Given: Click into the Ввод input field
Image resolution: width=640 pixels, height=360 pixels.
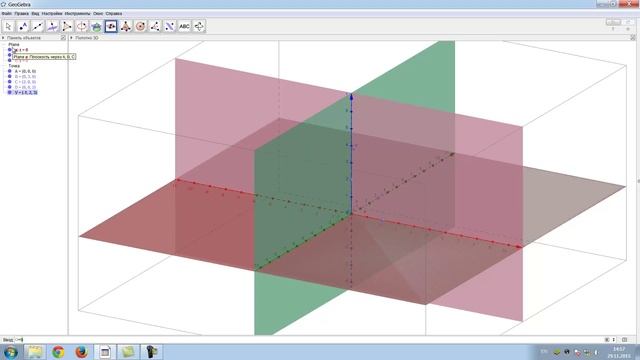Looking at the screenshot, I should point(308,340).
